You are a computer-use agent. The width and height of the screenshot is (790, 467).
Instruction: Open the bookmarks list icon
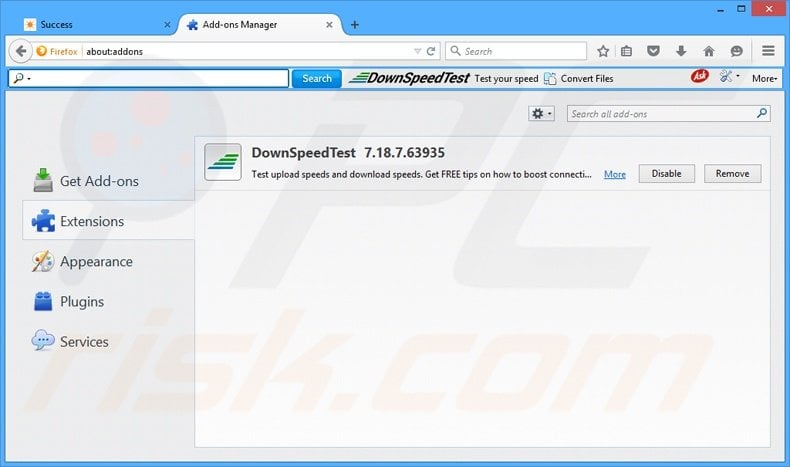(626, 51)
